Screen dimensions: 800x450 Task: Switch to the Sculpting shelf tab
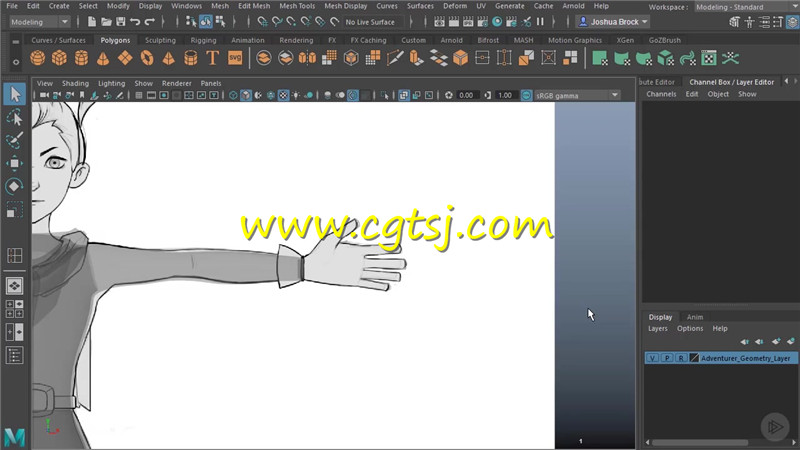tap(160, 40)
